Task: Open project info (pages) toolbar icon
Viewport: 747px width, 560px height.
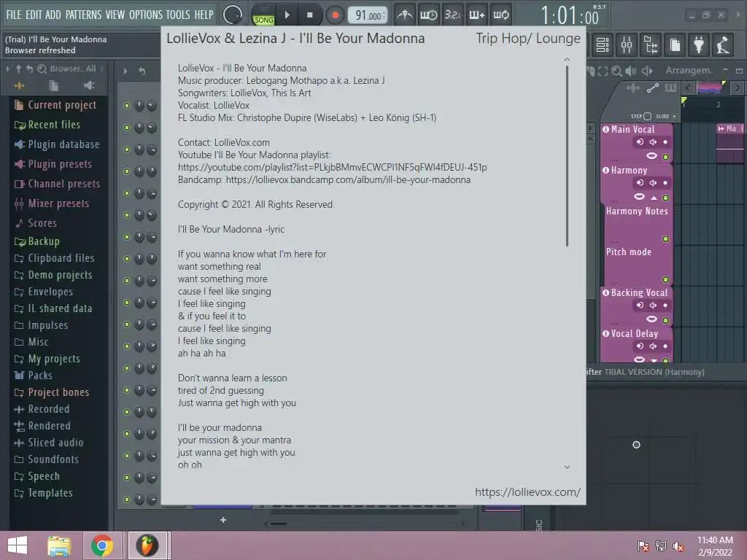Action: (675, 44)
